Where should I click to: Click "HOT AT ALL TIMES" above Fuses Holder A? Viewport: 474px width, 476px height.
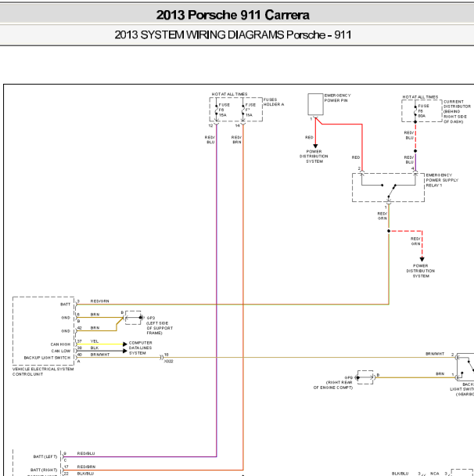coord(230,94)
